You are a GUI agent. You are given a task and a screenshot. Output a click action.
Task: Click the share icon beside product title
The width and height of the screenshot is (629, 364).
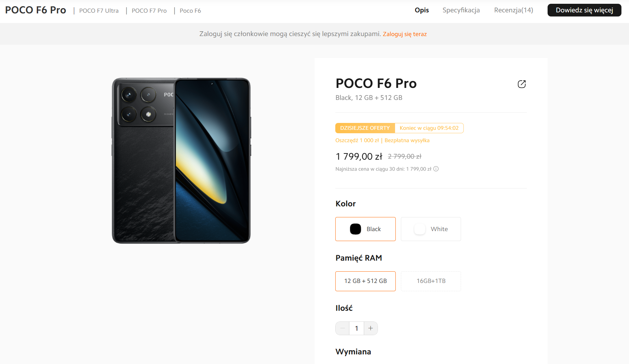click(521, 84)
